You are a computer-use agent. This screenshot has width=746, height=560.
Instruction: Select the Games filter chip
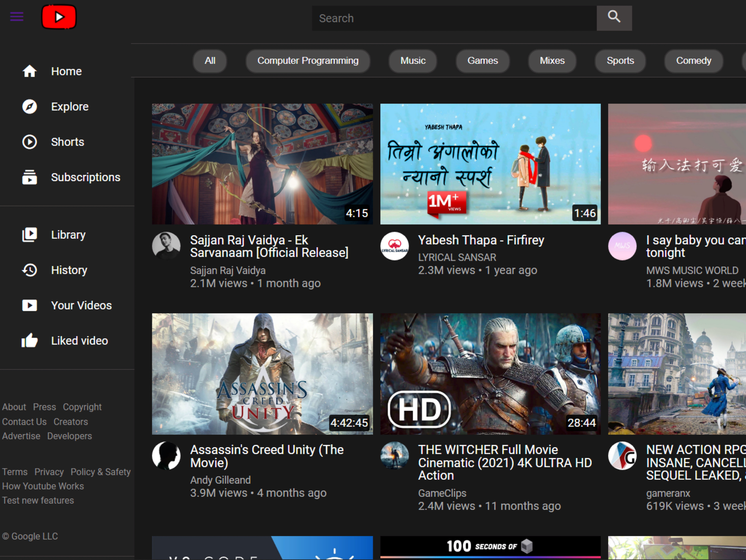(482, 61)
